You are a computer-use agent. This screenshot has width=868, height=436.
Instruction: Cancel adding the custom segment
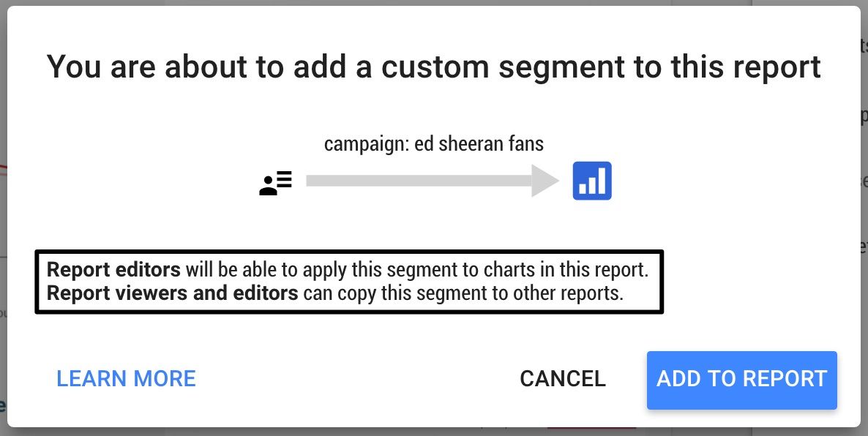click(x=562, y=379)
